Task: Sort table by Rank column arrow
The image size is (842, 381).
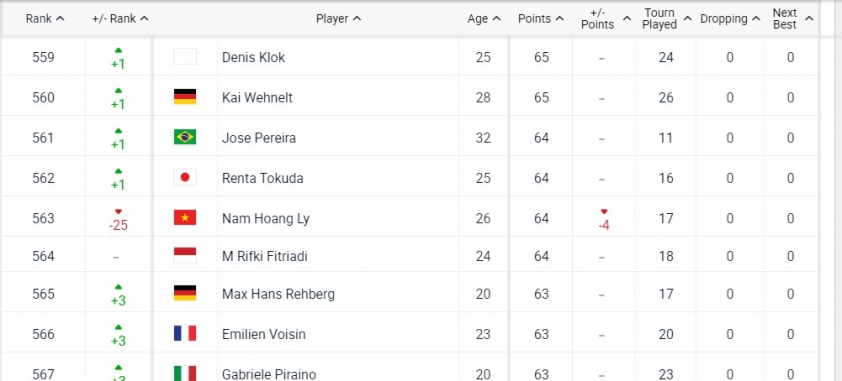Action: click(x=60, y=19)
